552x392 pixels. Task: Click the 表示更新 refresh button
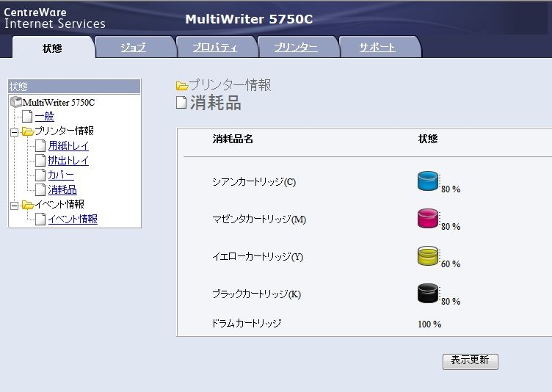click(470, 361)
